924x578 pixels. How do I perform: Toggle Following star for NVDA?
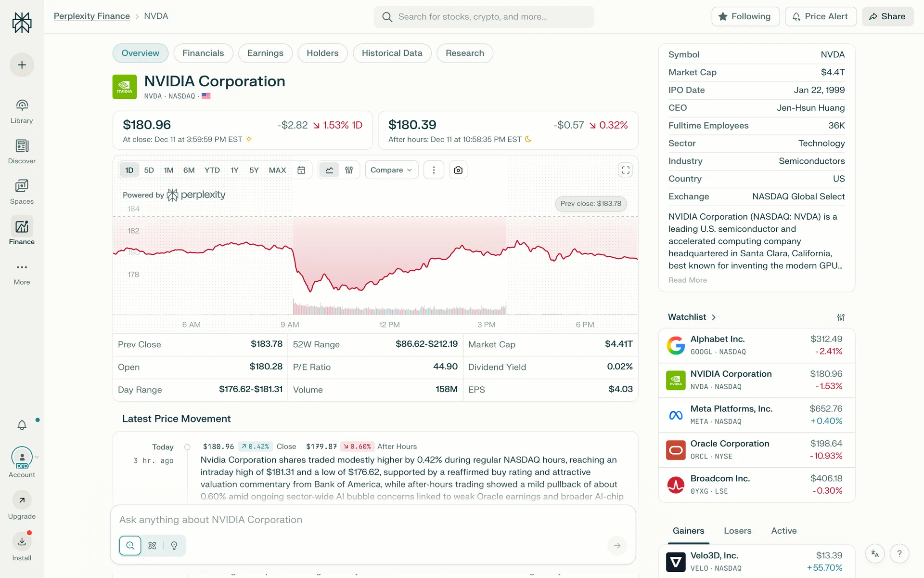click(x=745, y=16)
